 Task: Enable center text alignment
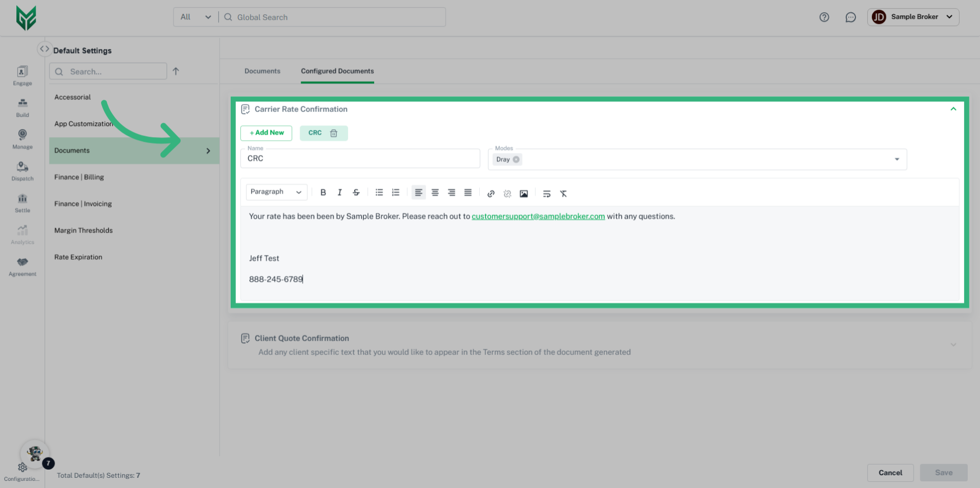tap(435, 192)
